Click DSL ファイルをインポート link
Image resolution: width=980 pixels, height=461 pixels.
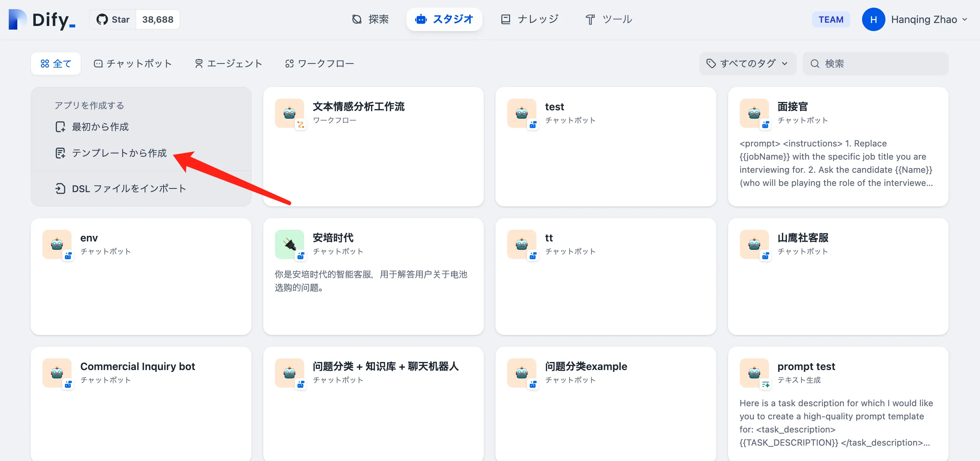(x=129, y=188)
